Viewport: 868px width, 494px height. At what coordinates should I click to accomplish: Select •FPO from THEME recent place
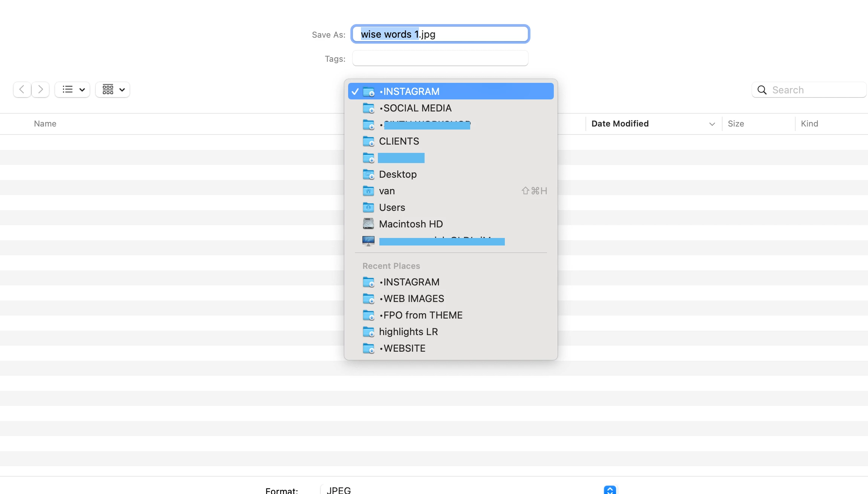pyautogui.click(x=420, y=315)
